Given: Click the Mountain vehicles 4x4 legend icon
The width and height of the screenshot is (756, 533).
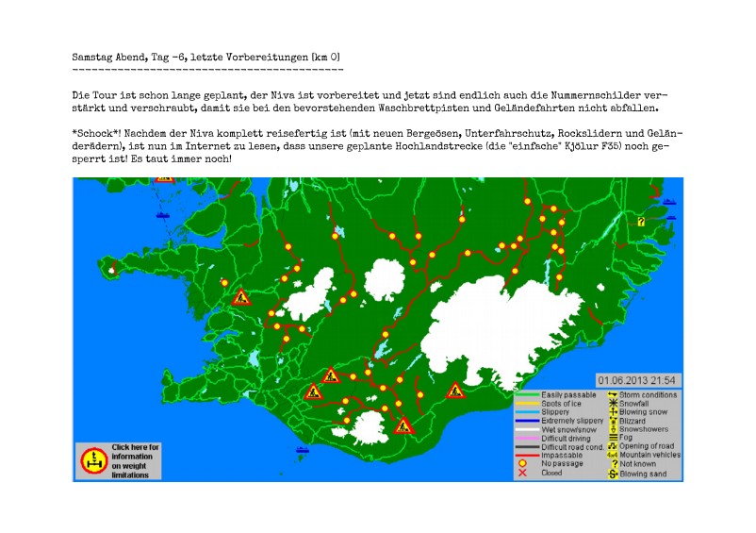Looking at the screenshot, I should click(612, 455).
